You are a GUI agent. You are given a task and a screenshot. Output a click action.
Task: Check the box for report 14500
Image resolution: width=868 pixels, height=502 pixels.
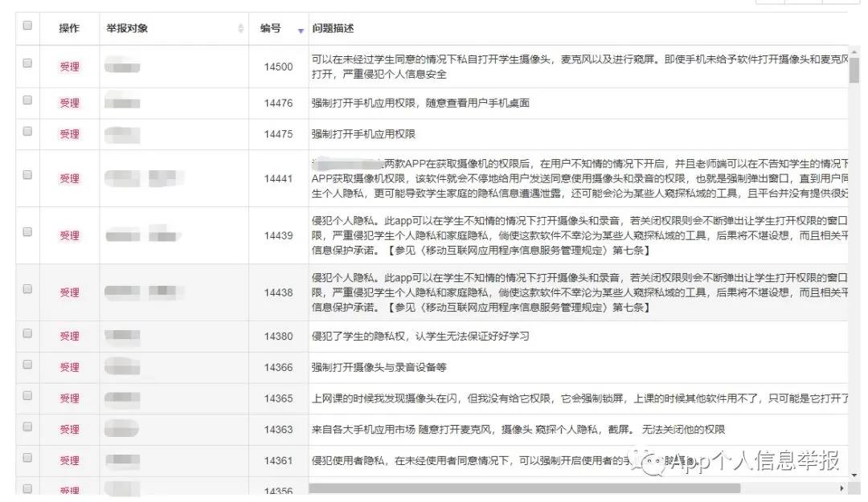tap(27, 64)
